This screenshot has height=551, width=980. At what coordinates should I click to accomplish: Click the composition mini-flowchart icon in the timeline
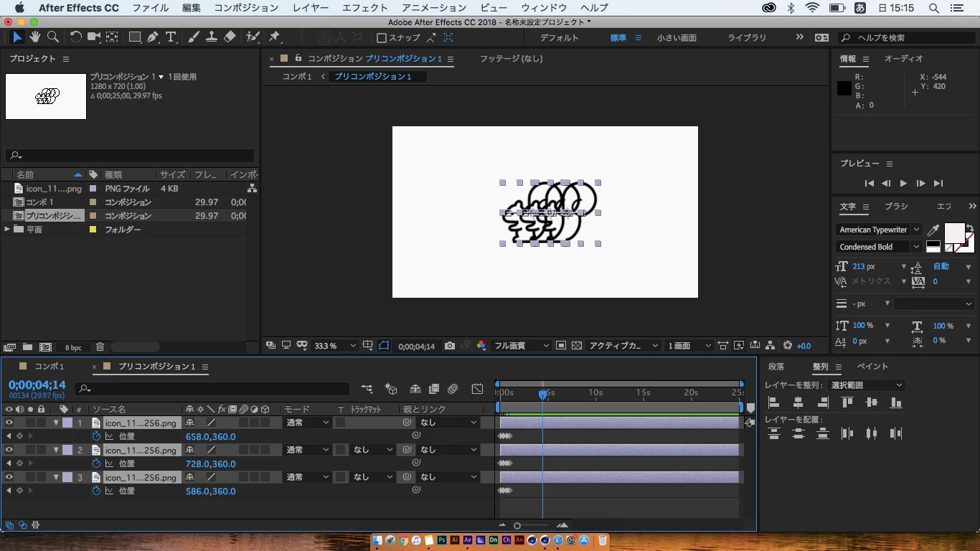(367, 389)
